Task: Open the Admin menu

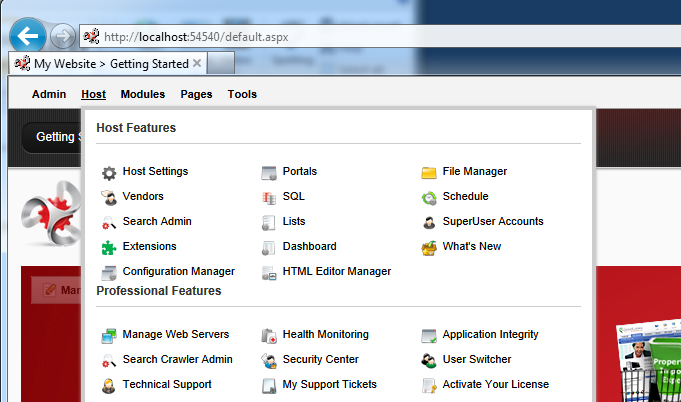Action: point(49,94)
